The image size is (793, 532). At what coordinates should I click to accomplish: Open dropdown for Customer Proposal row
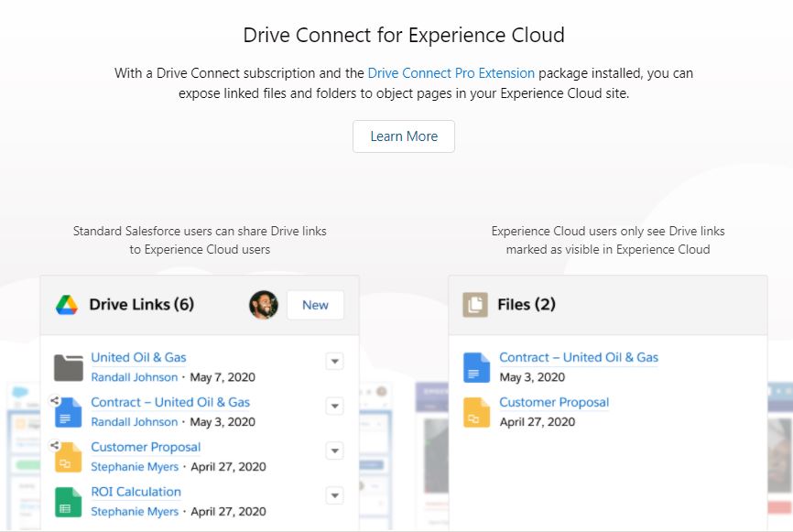pyautogui.click(x=334, y=451)
